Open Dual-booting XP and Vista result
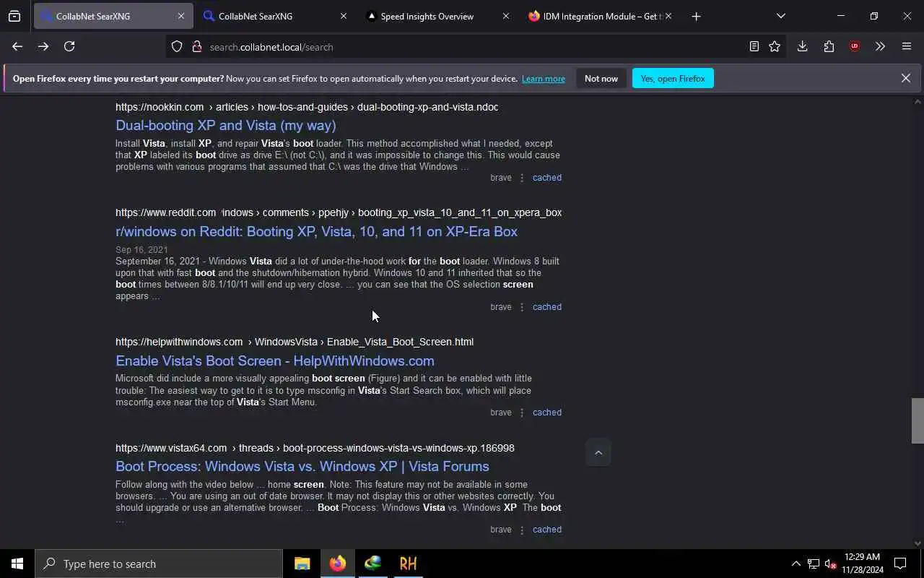The height and width of the screenshot is (578, 924). tap(226, 125)
